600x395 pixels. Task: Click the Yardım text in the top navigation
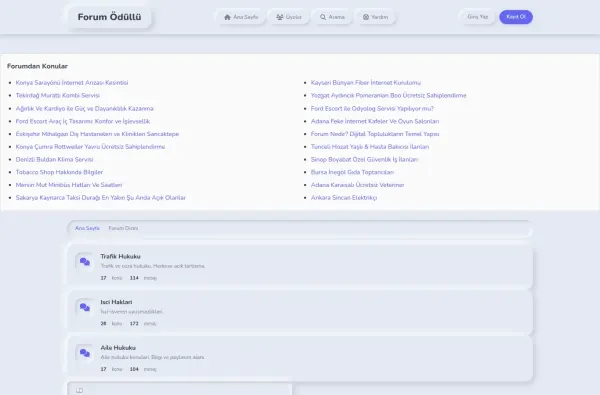[x=380, y=17]
